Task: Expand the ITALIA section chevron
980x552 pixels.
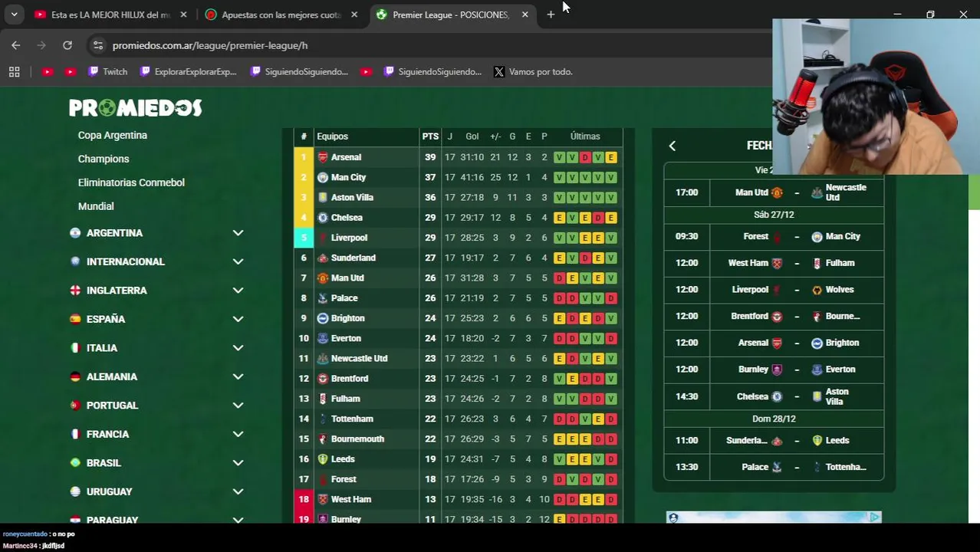Action: [x=238, y=348]
